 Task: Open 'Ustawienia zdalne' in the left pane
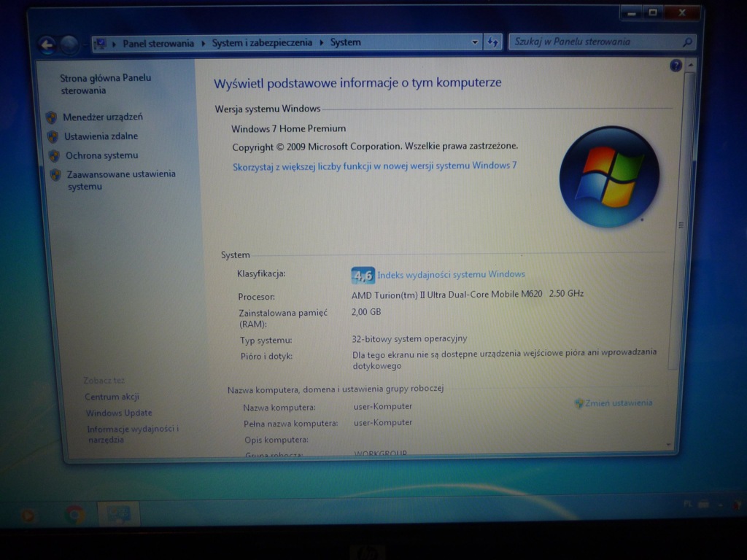tap(101, 136)
